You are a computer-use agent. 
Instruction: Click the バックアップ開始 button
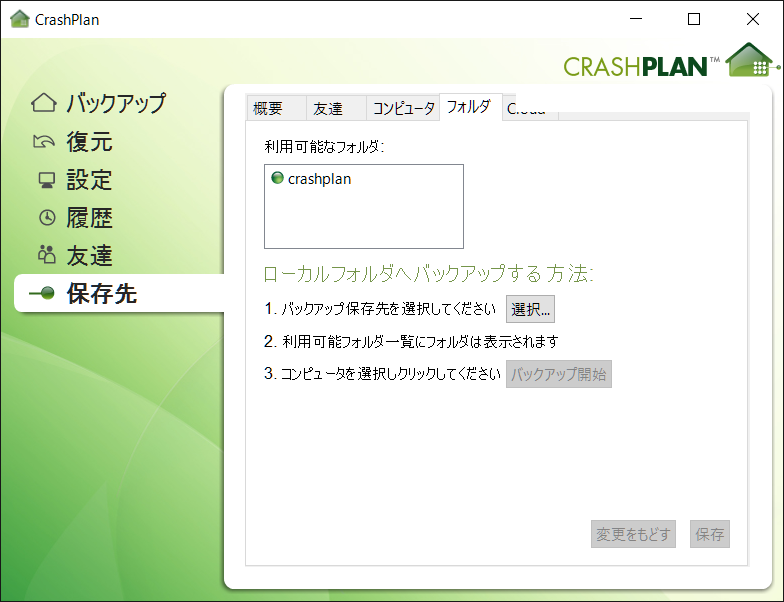pos(558,374)
